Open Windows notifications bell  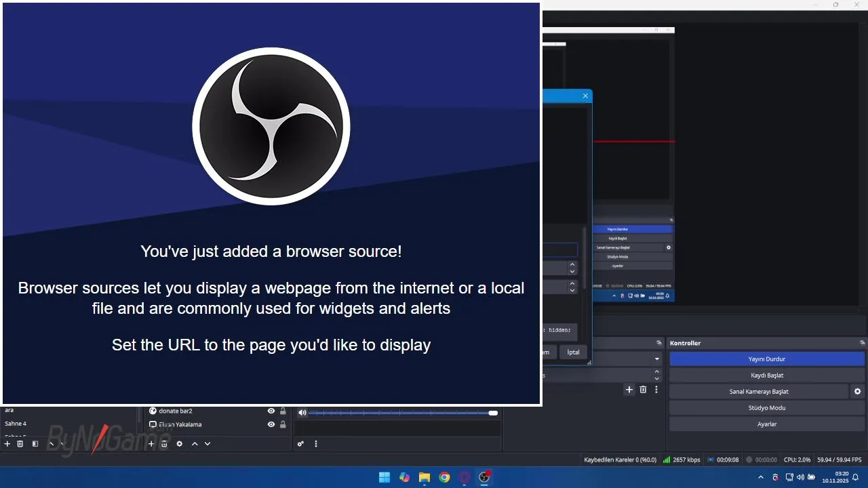856,478
